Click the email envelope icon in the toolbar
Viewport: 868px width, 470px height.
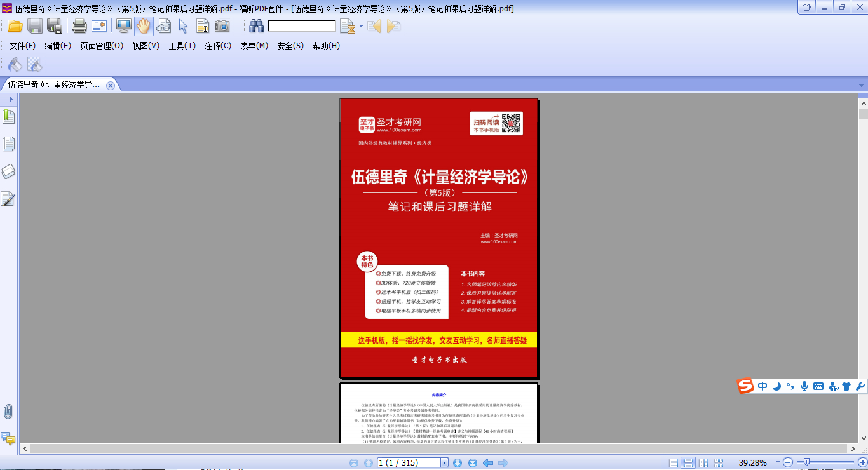click(99, 27)
